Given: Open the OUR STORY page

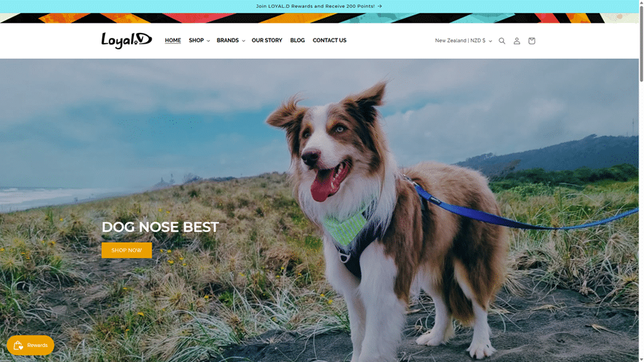Looking at the screenshot, I should point(267,40).
